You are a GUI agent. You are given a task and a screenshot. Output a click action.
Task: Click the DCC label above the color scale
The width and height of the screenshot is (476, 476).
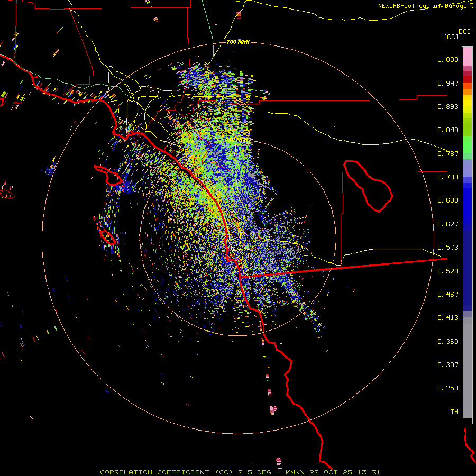pyautogui.click(x=465, y=32)
